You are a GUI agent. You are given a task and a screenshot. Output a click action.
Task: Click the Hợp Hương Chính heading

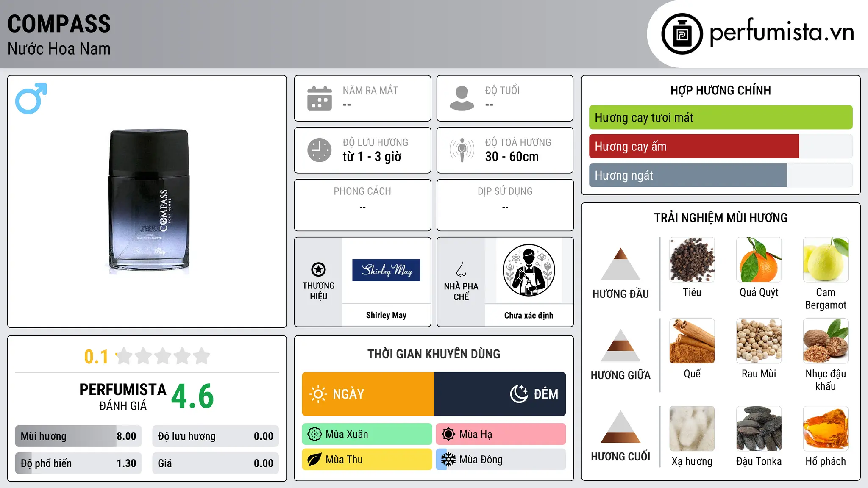pos(721,90)
